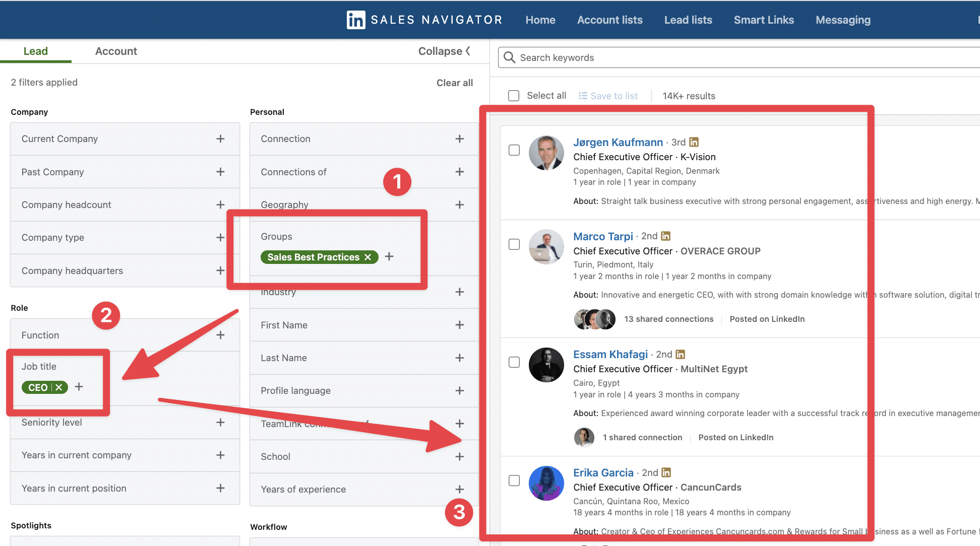Click LinkedIn badge next to Marco Tarpi
The height and width of the screenshot is (546, 980).
666,236
